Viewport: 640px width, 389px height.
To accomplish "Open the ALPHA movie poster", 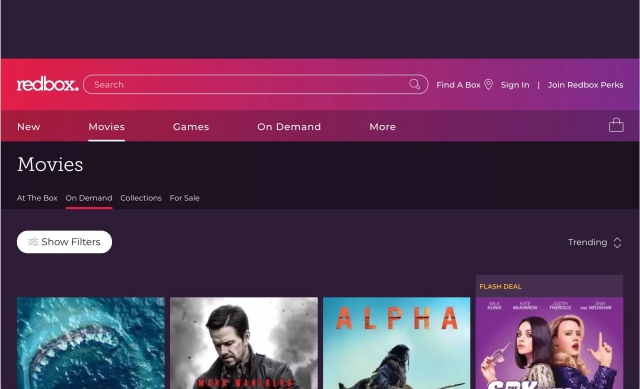I will click(x=397, y=343).
